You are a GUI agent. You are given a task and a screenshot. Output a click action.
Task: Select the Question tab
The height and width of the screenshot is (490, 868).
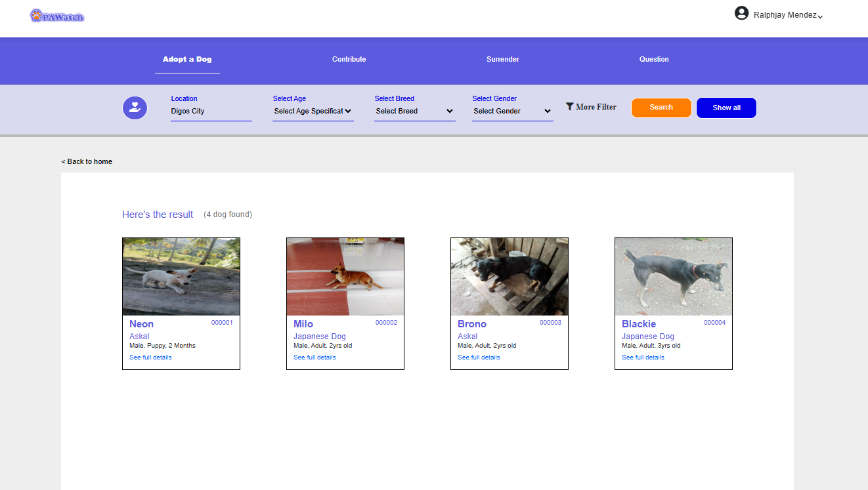pos(654,59)
